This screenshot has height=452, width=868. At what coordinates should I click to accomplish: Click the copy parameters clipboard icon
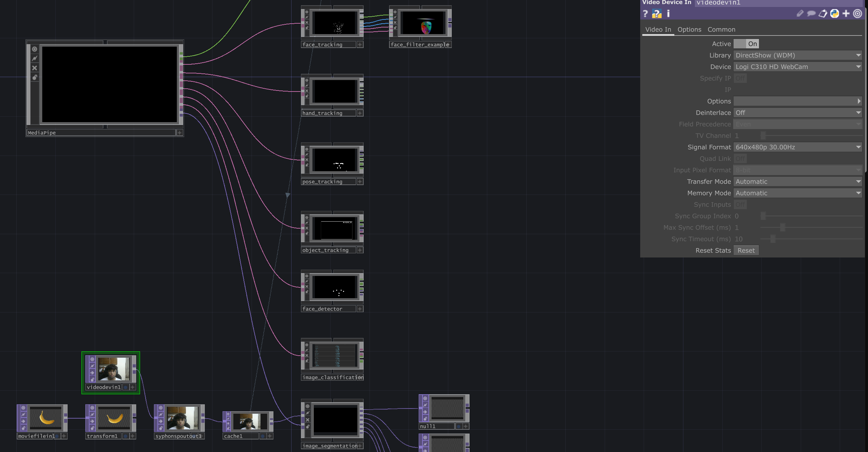point(823,14)
